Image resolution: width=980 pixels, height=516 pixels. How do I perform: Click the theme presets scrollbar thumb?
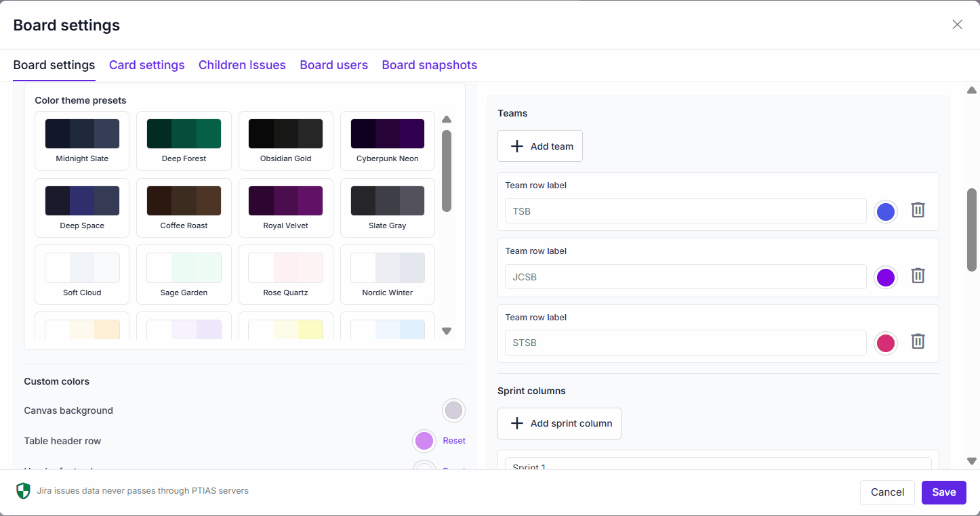pos(447,171)
